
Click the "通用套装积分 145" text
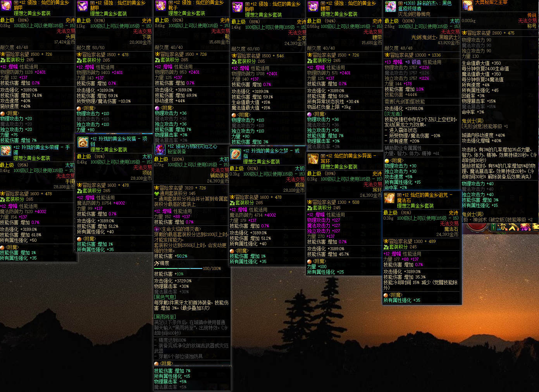177,194
